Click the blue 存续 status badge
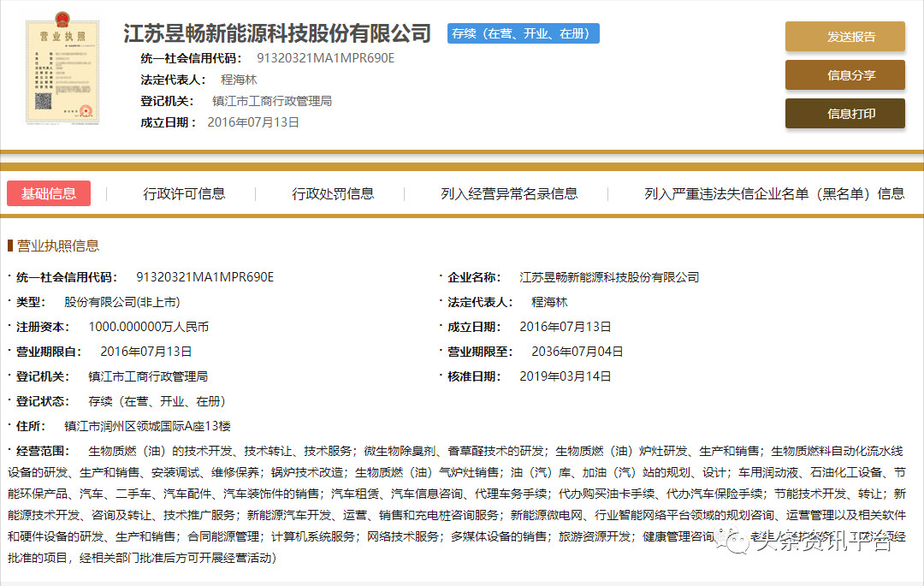 pyautogui.click(x=523, y=33)
